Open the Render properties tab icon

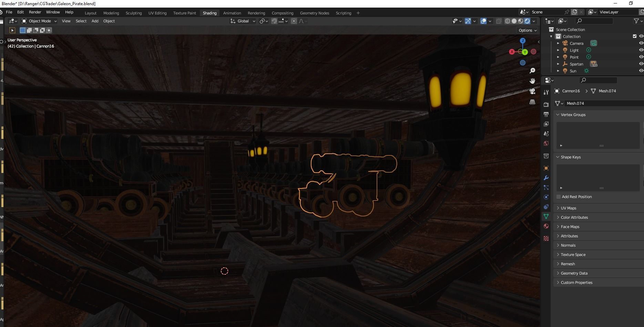tap(546, 104)
